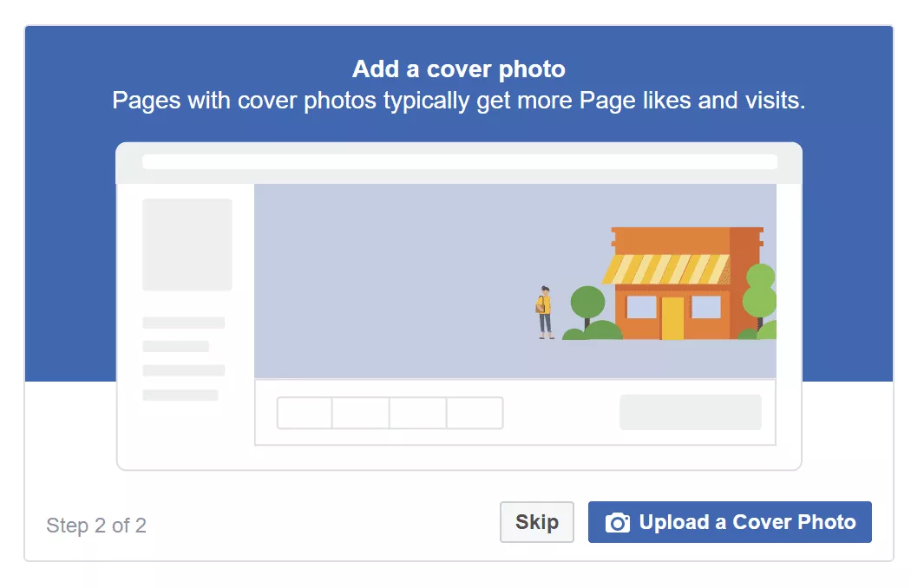Click the yellow door of the store
This screenshot has width=911, height=588.
click(x=672, y=317)
